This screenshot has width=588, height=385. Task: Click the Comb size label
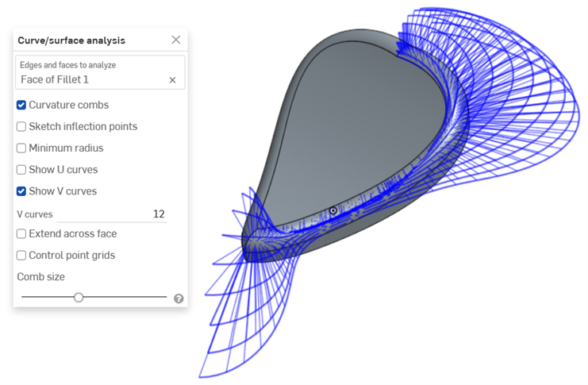click(x=41, y=277)
